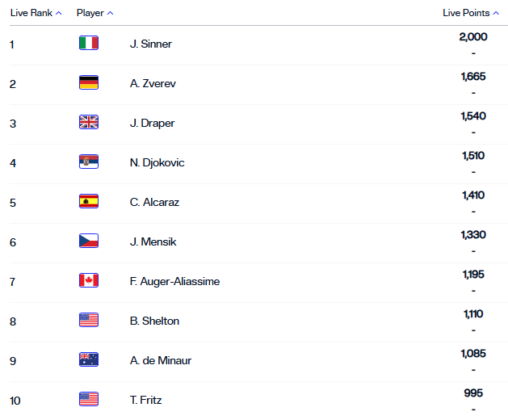The height and width of the screenshot is (420, 508).
Task: Sort the table by Live Rank column
Action: [36, 13]
